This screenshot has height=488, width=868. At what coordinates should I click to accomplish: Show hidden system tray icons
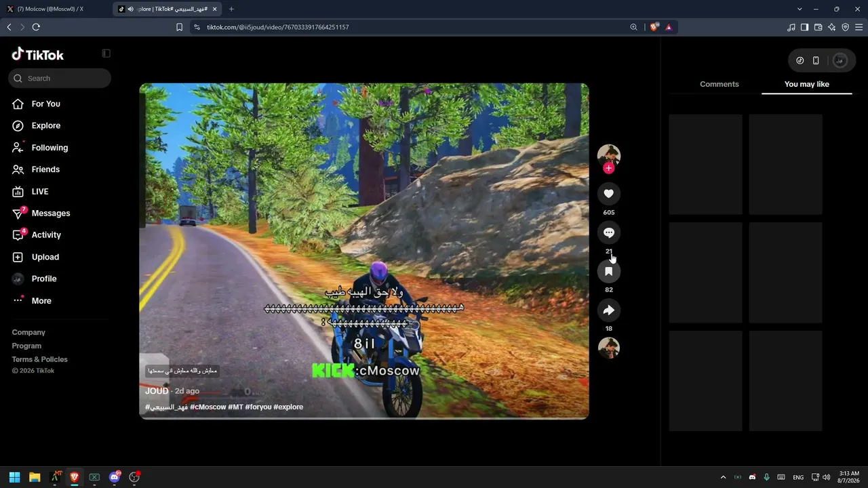click(x=723, y=477)
